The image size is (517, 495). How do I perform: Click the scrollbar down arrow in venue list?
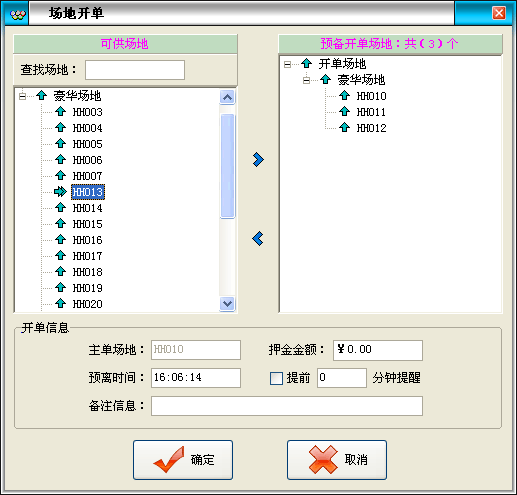(x=227, y=304)
